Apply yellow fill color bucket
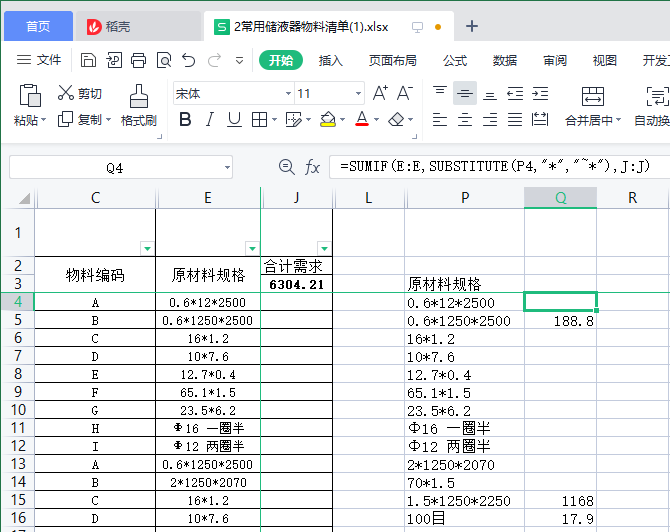This screenshot has width=670, height=532. [x=328, y=120]
